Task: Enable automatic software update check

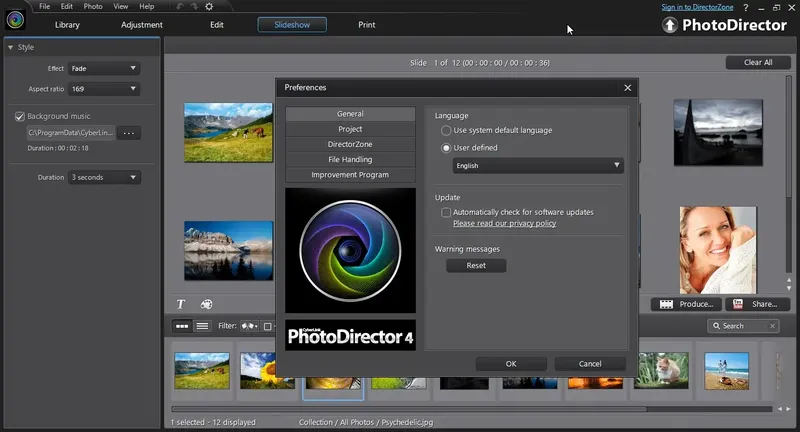Action: coord(446,212)
